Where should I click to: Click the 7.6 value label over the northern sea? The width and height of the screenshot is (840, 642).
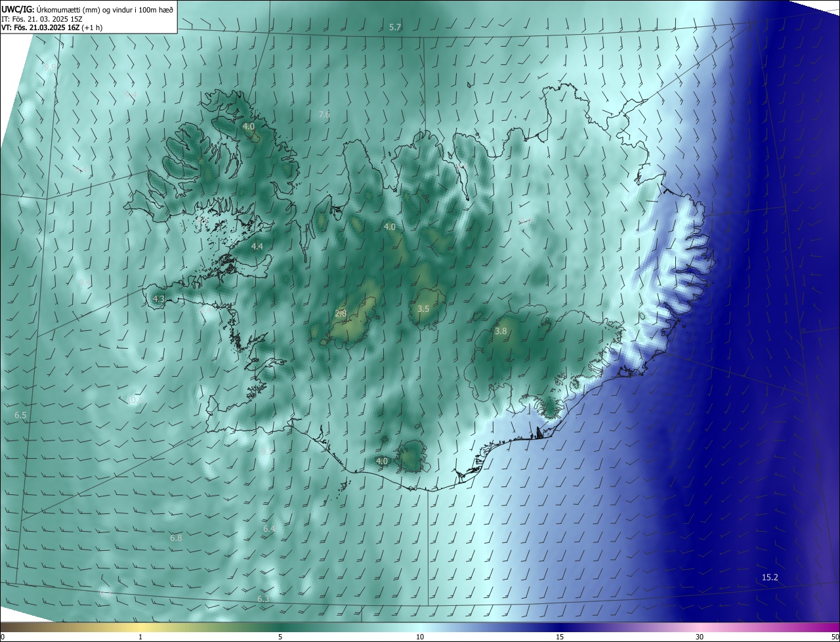coord(324,114)
